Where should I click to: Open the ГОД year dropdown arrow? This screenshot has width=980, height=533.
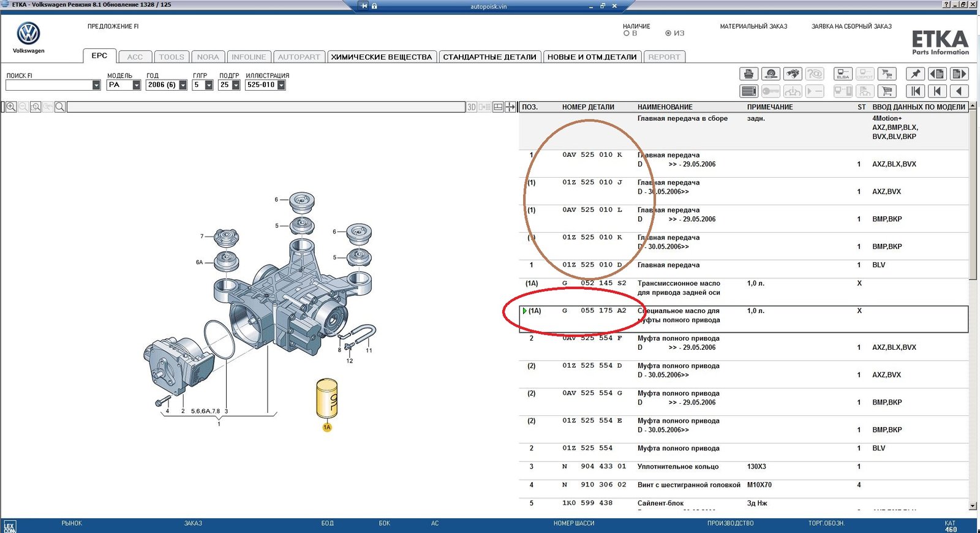point(183,85)
